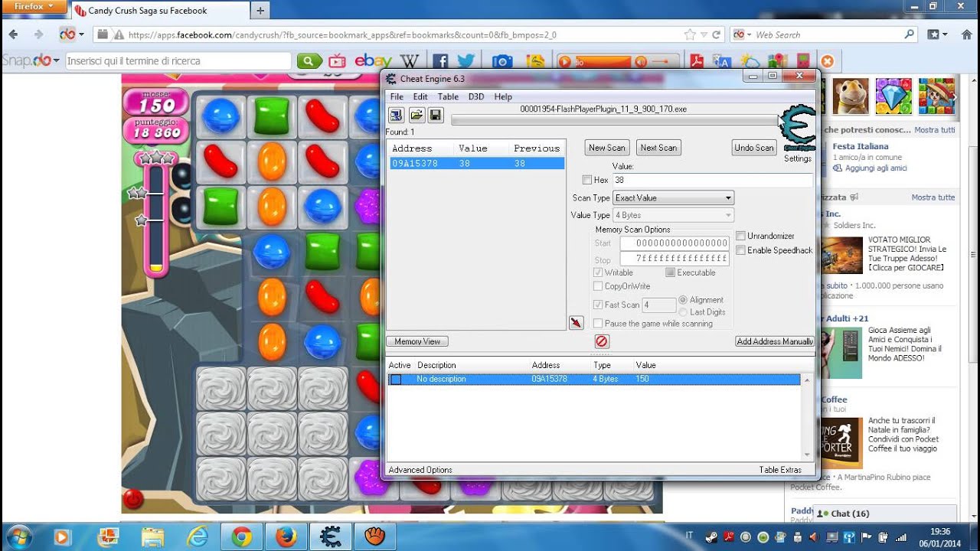Toggle the CopyOnWrite checkbox

(x=598, y=286)
